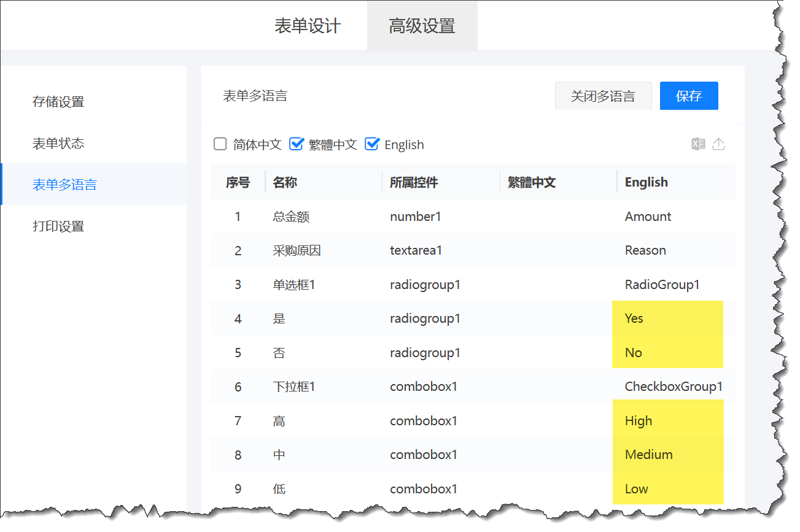Screen dimensions: 800x532
Task: Select the 高级设置 tab
Action: coord(422,25)
